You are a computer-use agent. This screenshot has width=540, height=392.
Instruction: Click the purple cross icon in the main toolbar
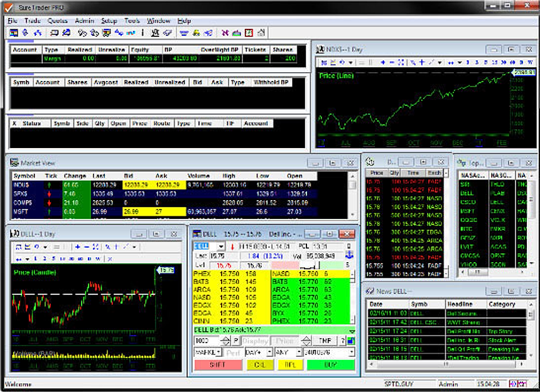pyautogui.click(x=225, y=33)
